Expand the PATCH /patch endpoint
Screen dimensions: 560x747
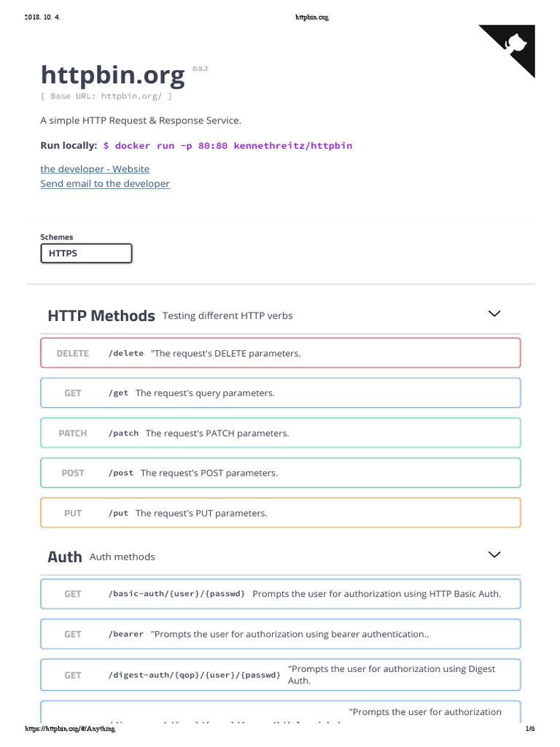281,433
